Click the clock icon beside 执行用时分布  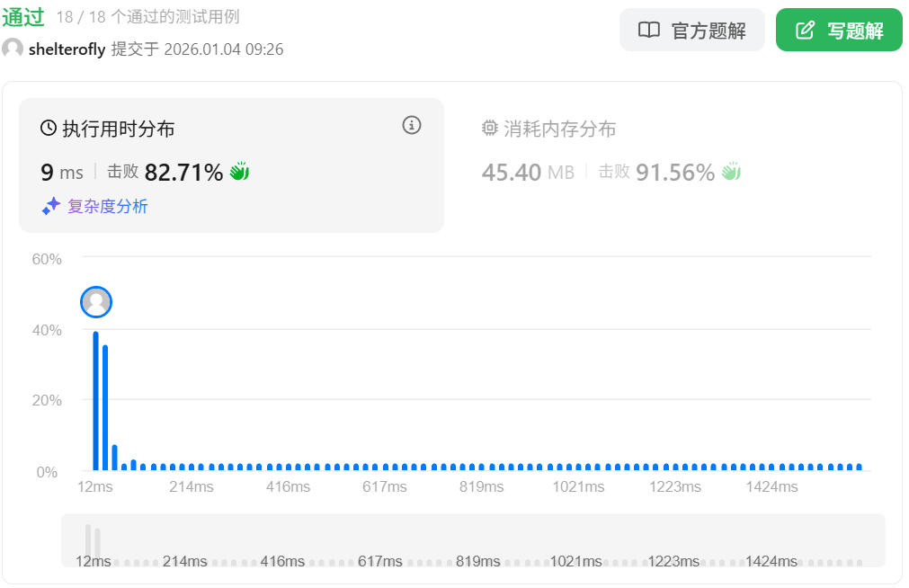pos(49,129)
